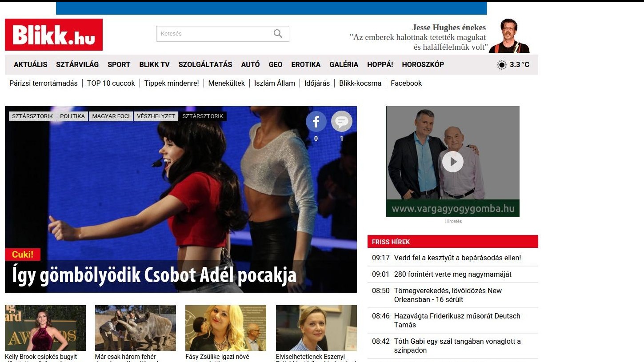
Task: Open the Iszlám Állam news link
Action: (275, 83)
